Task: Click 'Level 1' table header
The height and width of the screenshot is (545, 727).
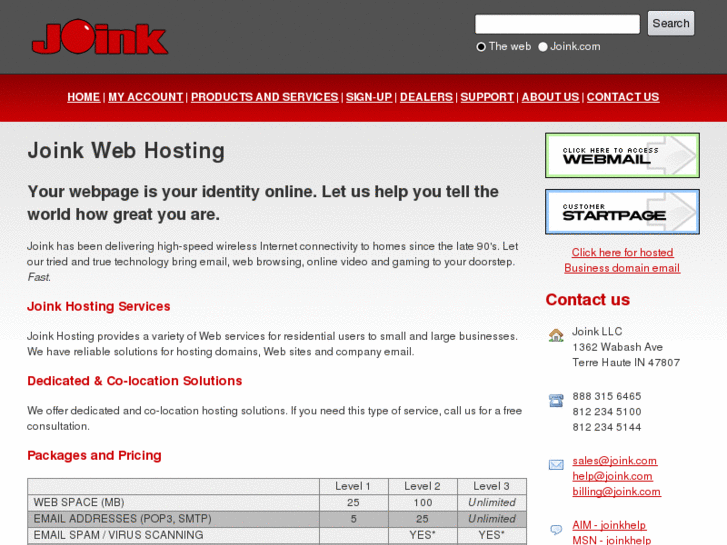Action: [353, 486]
